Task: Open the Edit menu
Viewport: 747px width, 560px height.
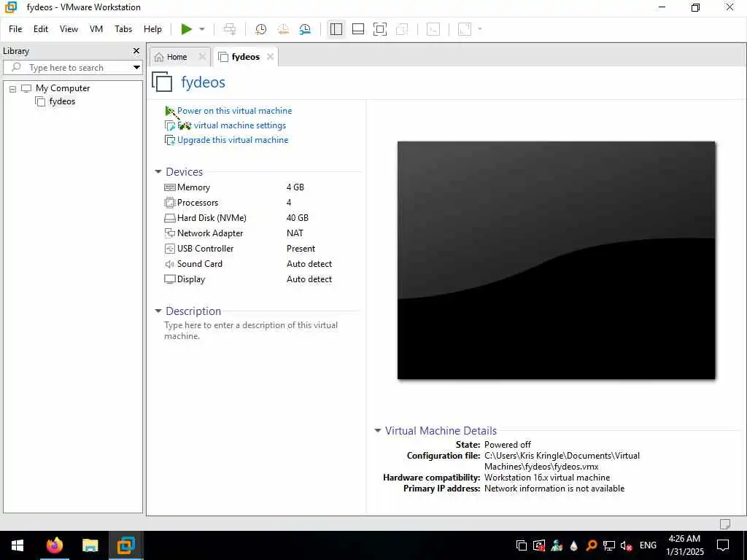Action: tap(41, 29)
